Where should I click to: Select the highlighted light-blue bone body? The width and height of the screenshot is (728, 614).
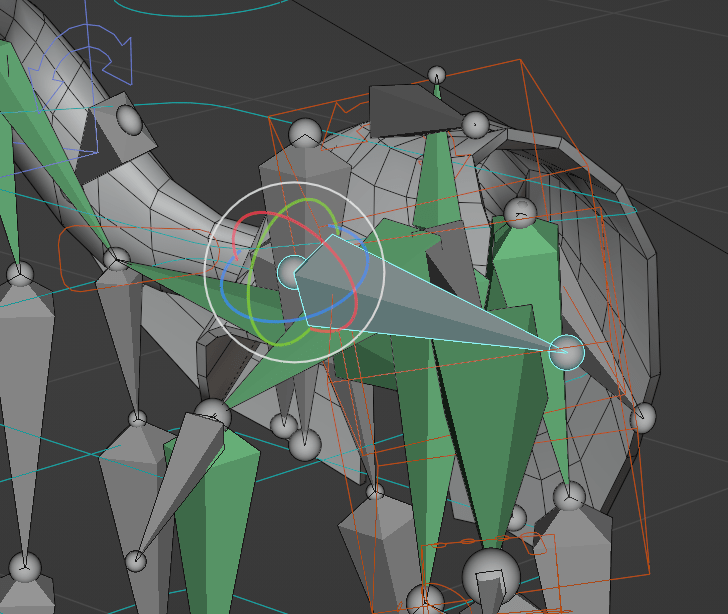tap(400, 300)
